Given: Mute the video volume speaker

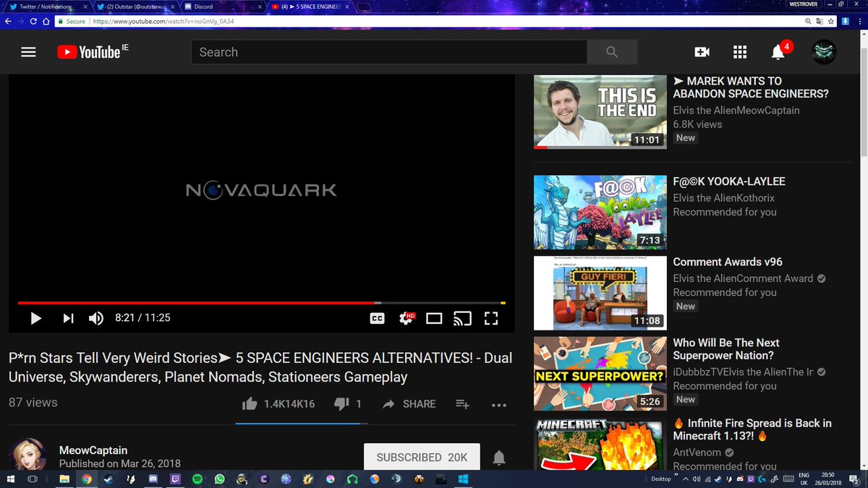Looking at the screenshot, I should click(96, 318).
